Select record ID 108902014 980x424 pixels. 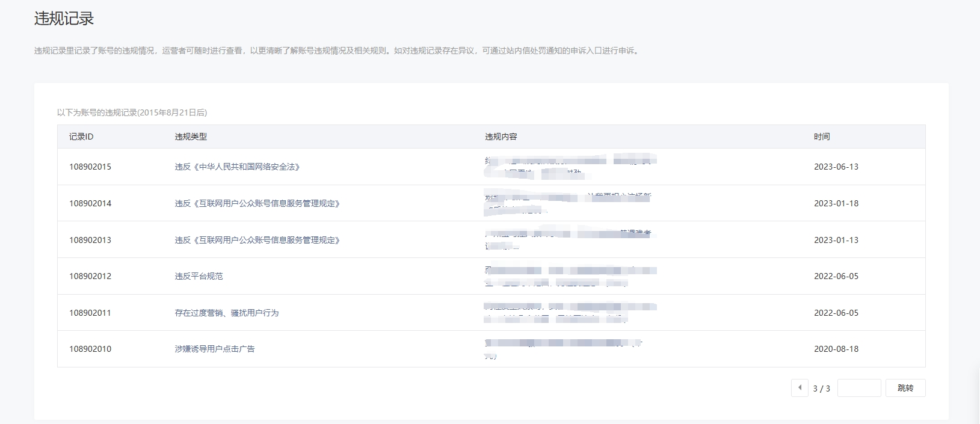point(90,203)
